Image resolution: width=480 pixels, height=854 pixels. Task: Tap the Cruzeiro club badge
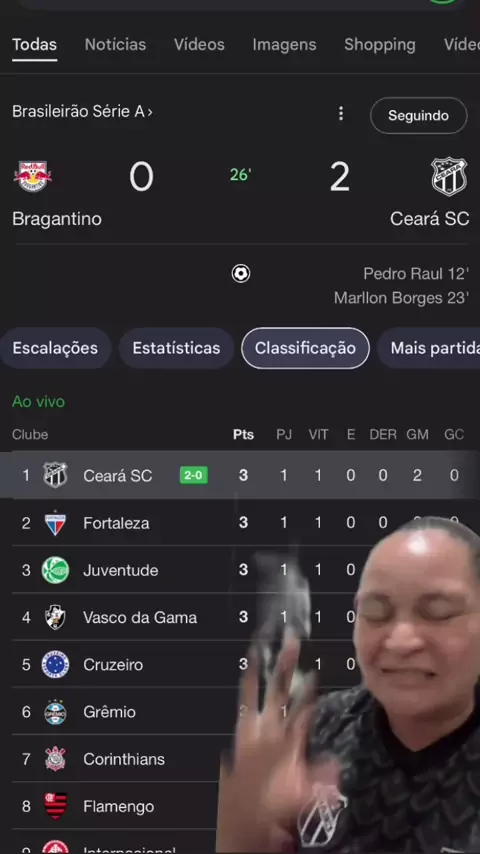pos(55,664)
